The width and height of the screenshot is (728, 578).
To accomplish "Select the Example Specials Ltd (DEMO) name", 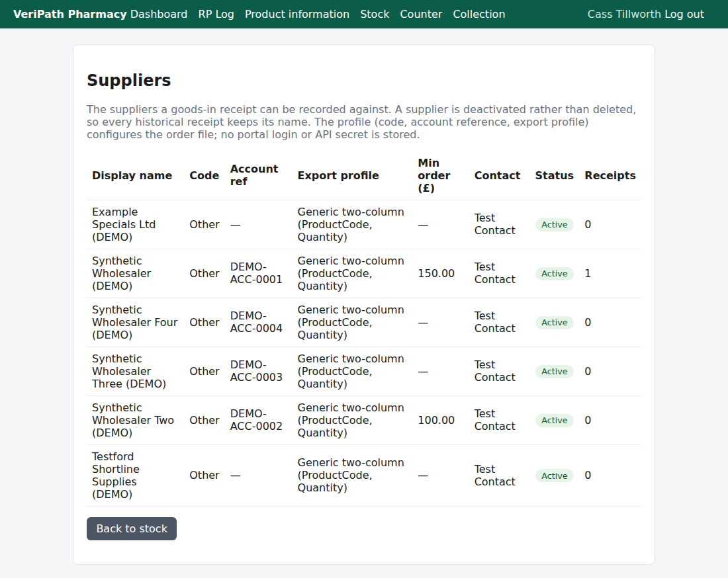I will [x=124, y=224].
